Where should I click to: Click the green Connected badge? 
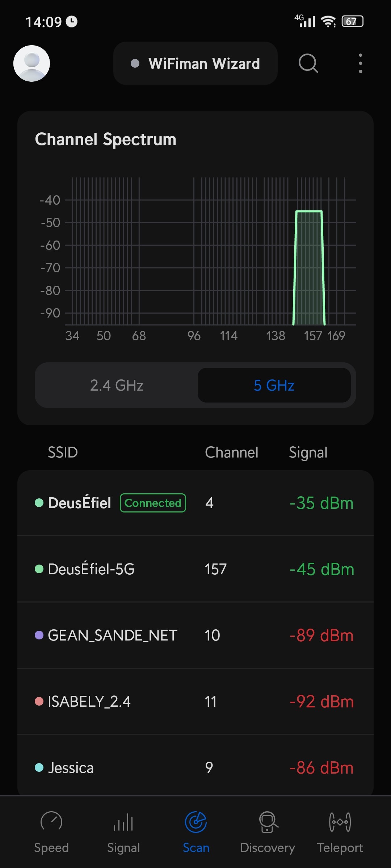pyautogui.click(x=153, y=503)
